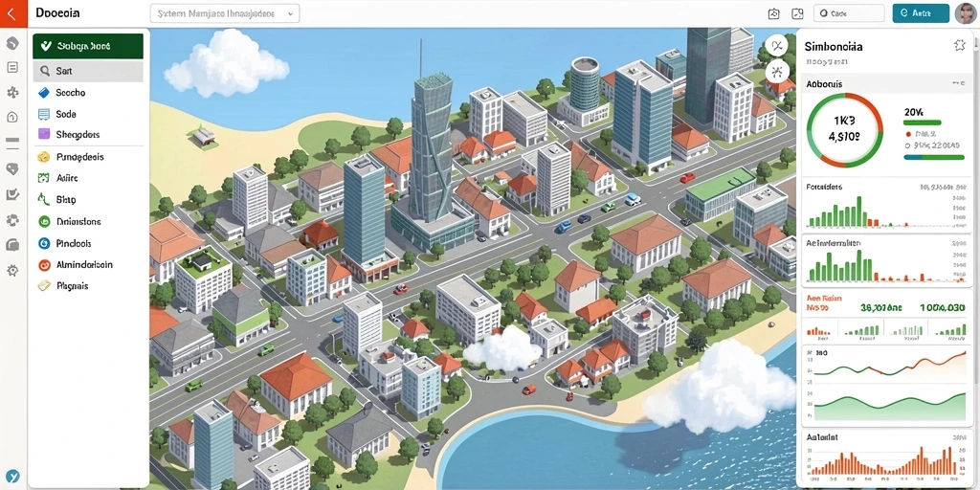The height and width of the screenshot is (490, 980).
Task: Expand the System Manjate dropdown
Action: click(x=225, y=13)
